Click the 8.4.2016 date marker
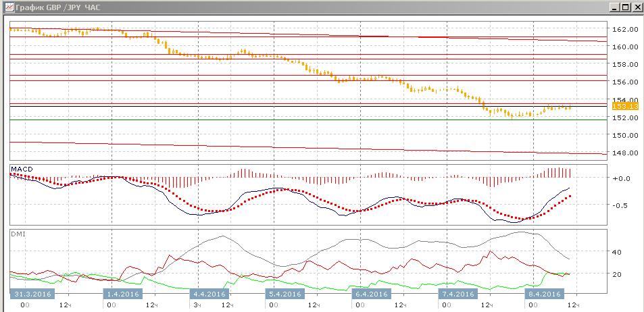Viewport: 644px width, 312px height. (x=545, y=294)
